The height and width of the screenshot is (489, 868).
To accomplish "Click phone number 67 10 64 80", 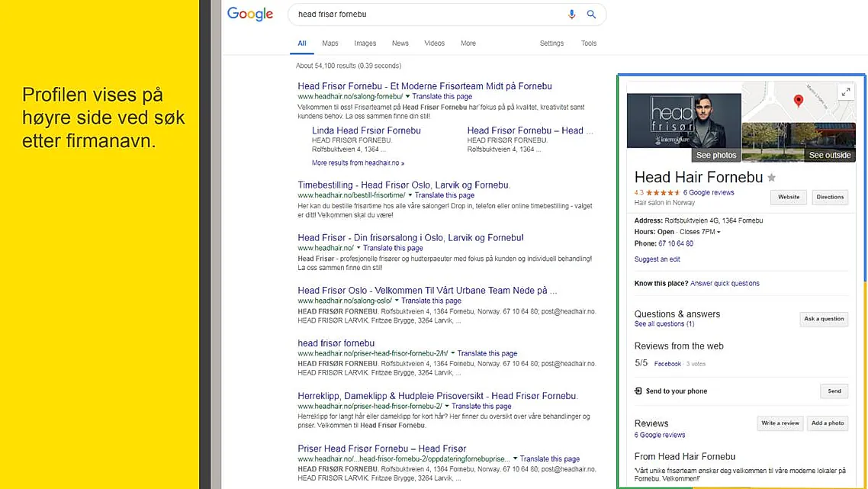I will (675, 243).
